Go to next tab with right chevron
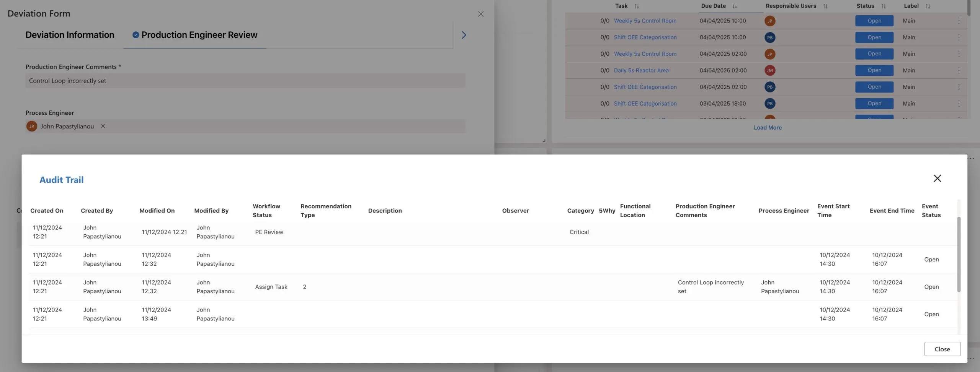Viewport: 980px width, 372px height. pos(464,35)
